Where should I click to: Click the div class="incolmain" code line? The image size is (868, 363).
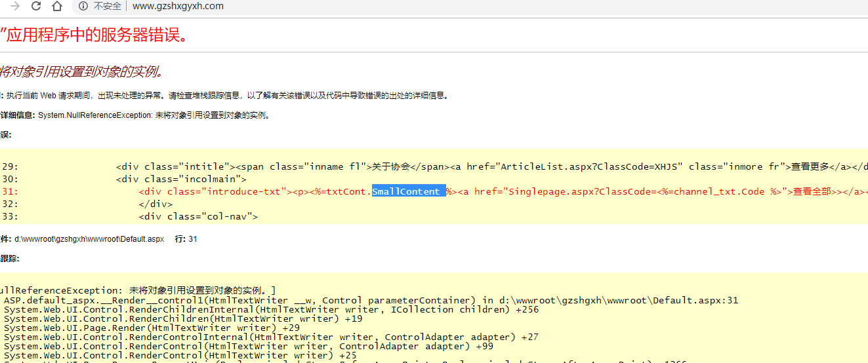[x=181, y=179]
